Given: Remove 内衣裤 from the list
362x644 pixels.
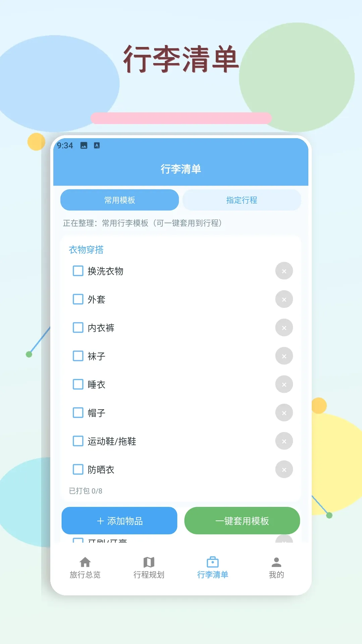Looking at the screenshot, I should (284, 328).
